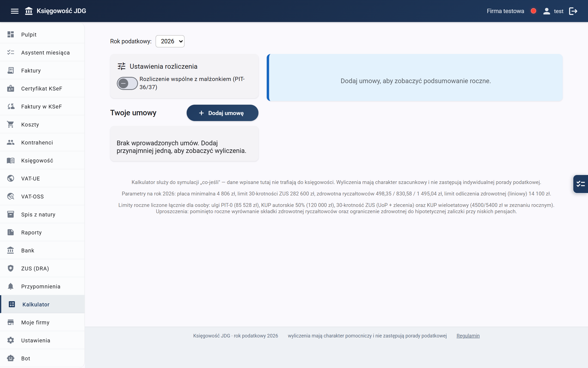Click the Koszty shopping cart icon
The width and height of the screenshot is (588, 368).
pyautogui.click(x=11, y=125)
